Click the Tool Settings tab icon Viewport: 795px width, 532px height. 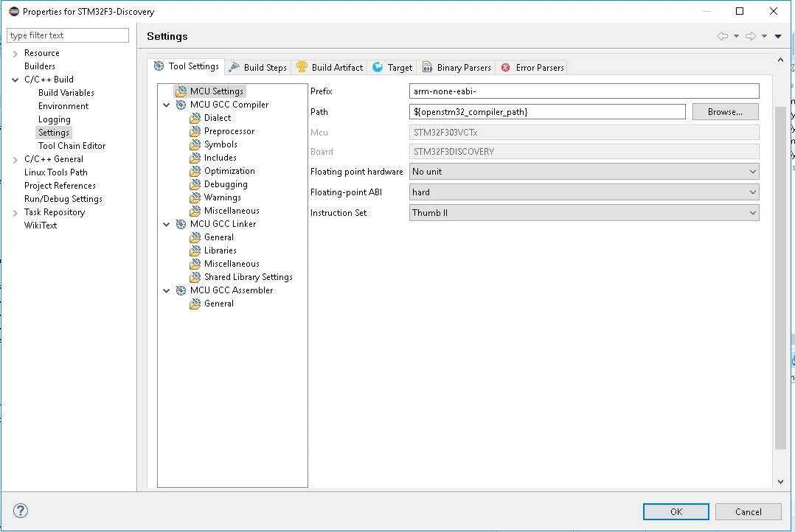coord(159,66)
